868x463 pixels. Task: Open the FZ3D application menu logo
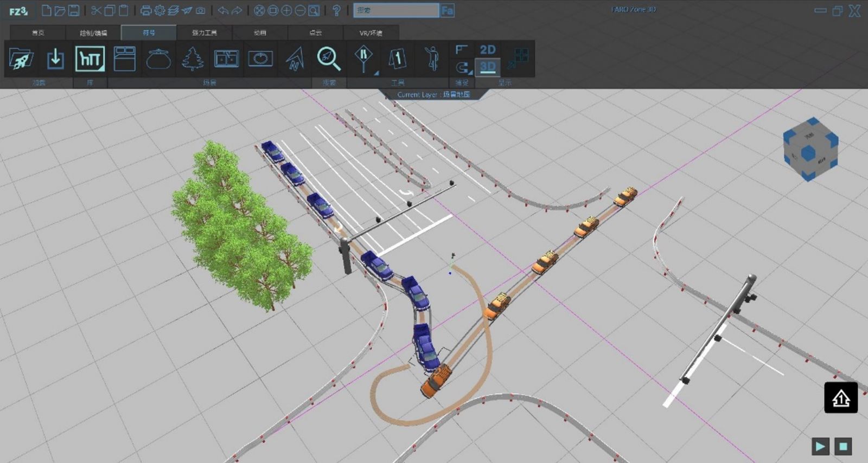[18, 10]
